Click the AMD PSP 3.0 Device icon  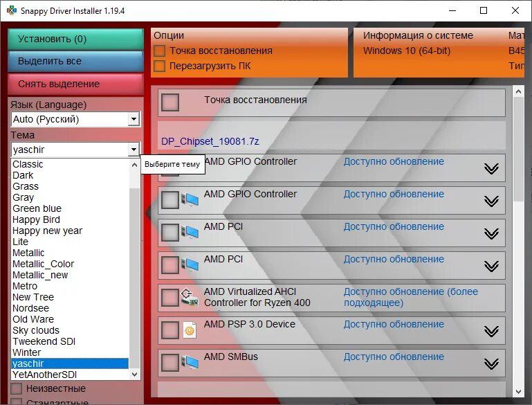(x=190, y=330)
